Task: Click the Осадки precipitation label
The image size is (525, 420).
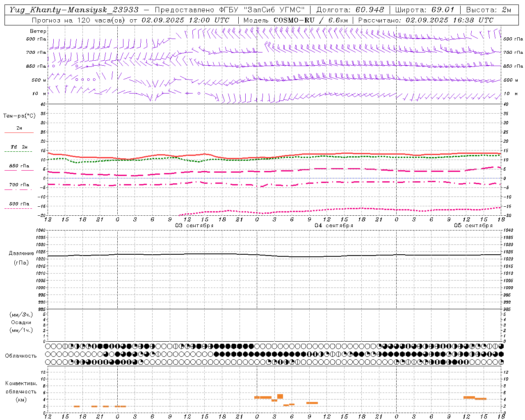Action: coord(21,322)
